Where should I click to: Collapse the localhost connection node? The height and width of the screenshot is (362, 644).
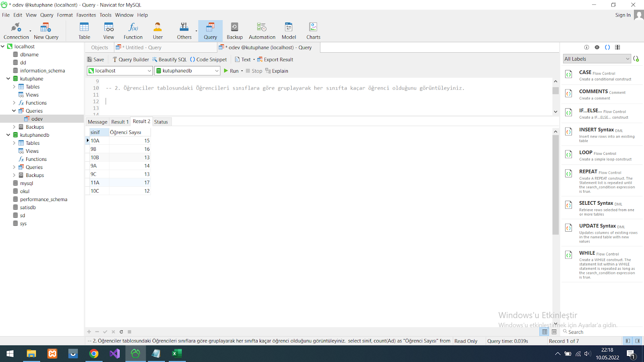click(x=2, y=46)
